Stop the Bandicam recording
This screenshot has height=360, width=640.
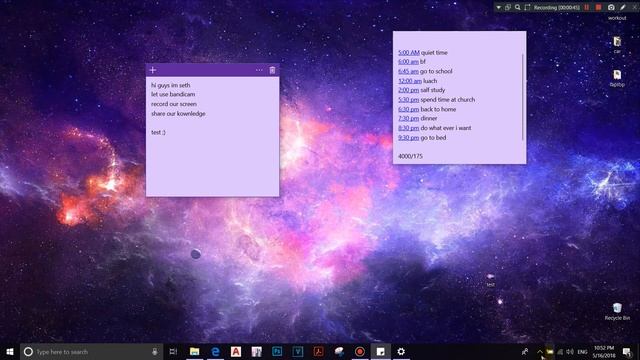click(598, 7)
